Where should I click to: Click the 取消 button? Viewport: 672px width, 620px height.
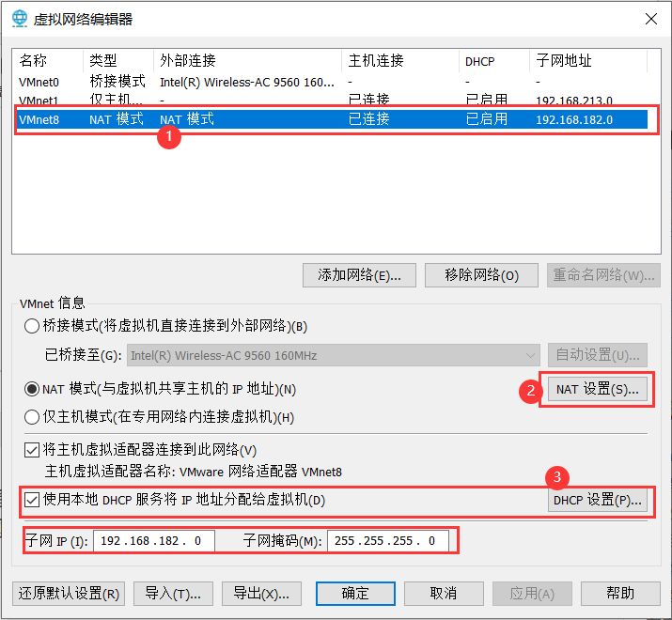pos(444,594)
